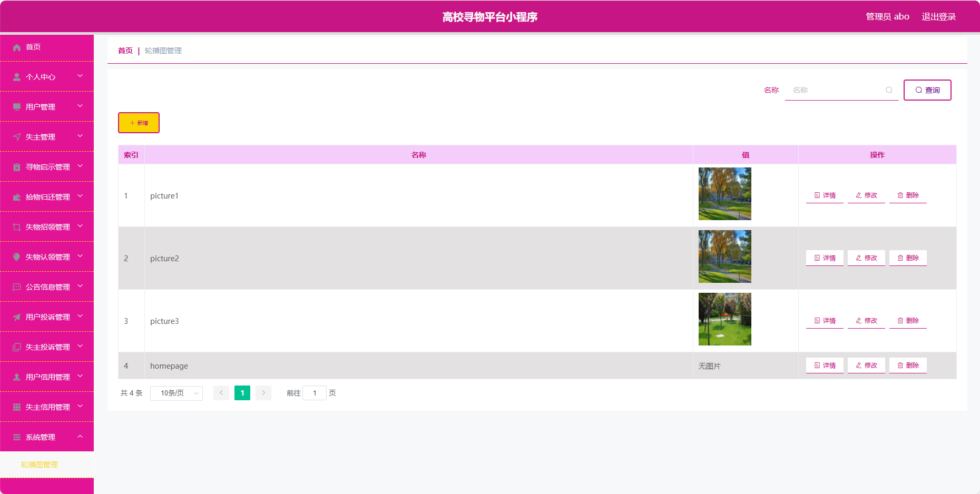This screenshot has height=494, width=980.
Task: Open the 首页 sidebar menu item
Action: (x=47, y=47)
